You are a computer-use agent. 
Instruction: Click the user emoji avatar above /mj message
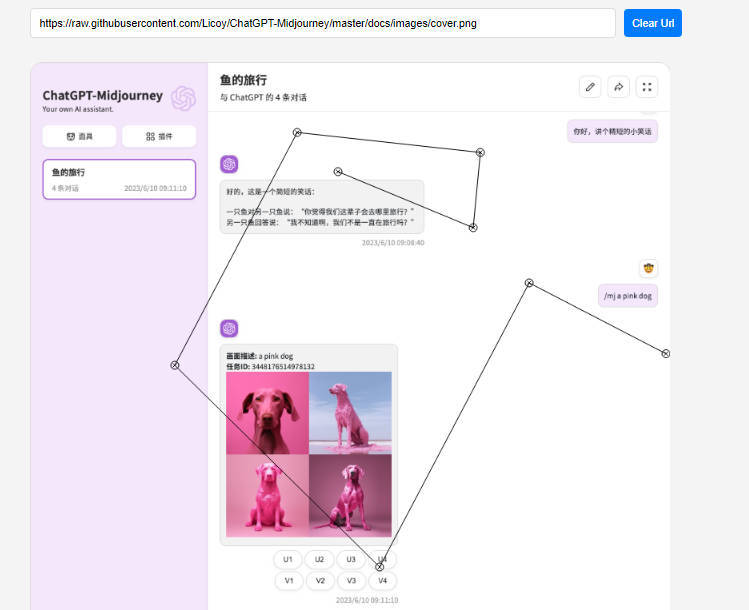[648, 268]
